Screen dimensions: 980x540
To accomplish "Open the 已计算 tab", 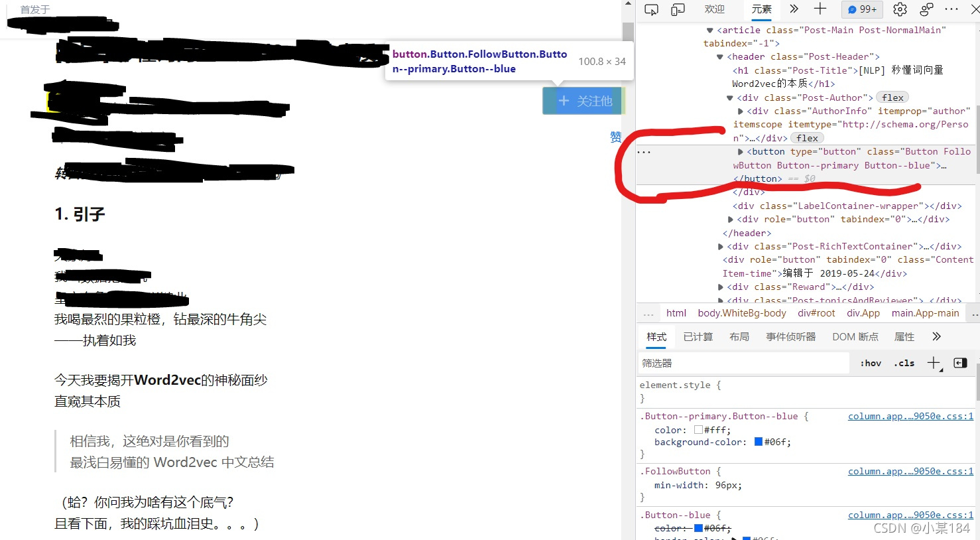I will (698, 337).
